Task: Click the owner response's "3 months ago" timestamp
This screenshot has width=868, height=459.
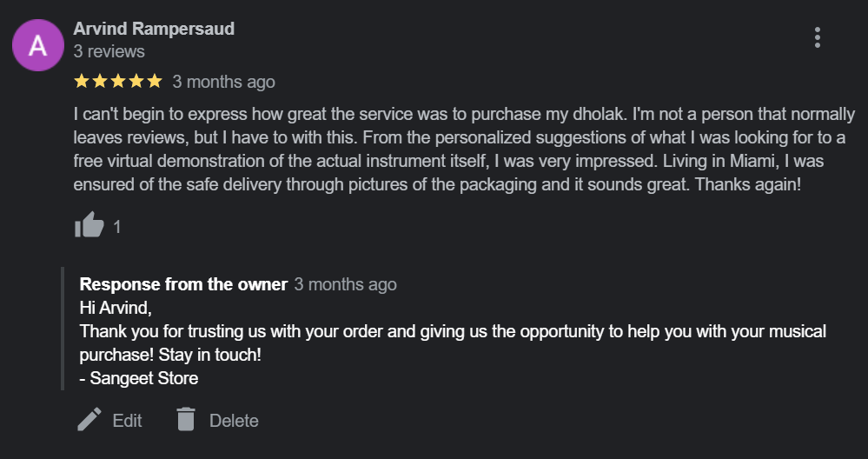Action: [x=345, y=284]
